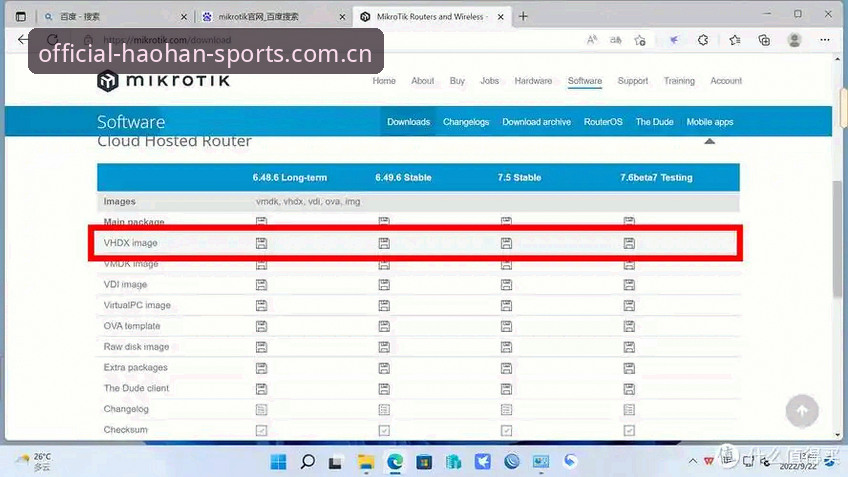Image resolution: width=848 pixels, height=477 pixels.
Task: Open Changelog for 6.48.6 Long-term
Action: coord(261,410)
